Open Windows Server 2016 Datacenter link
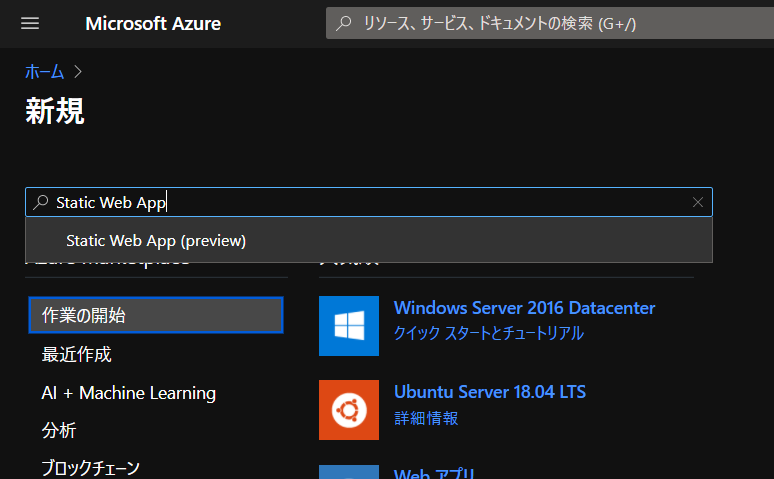Screen dimensions: 774x479 pos(524,308)
